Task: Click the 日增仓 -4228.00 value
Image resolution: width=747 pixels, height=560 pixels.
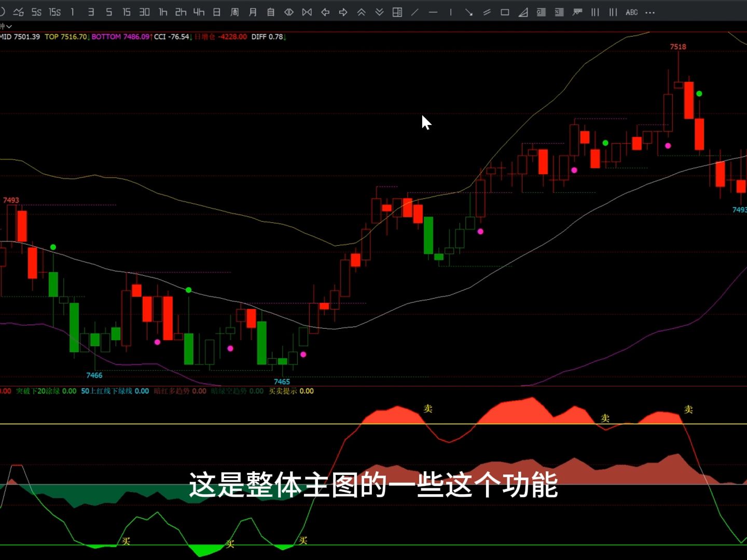Action: [220, 37]
